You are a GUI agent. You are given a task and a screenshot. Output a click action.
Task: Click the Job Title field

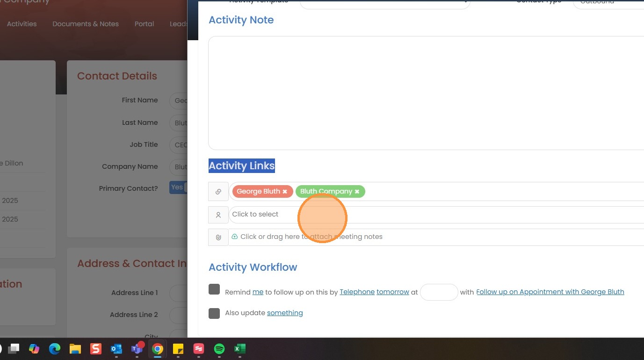(x=178, y=145)
